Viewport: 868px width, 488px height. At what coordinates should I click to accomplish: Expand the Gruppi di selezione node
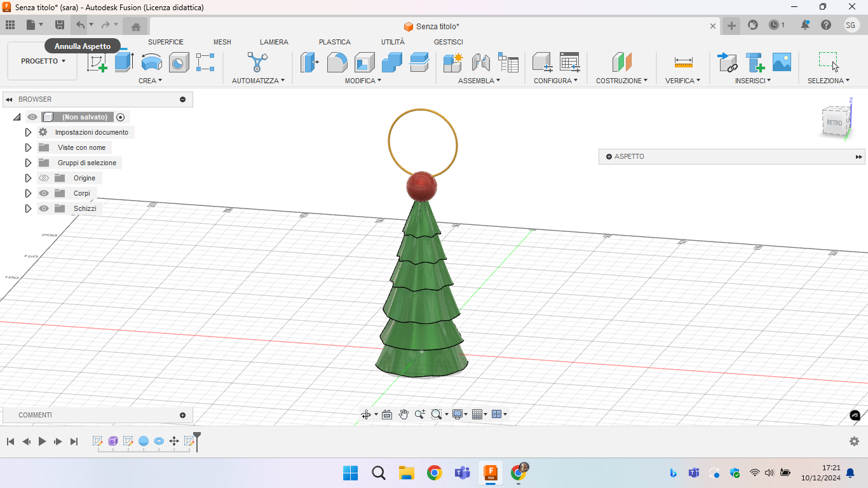(28, 163)
